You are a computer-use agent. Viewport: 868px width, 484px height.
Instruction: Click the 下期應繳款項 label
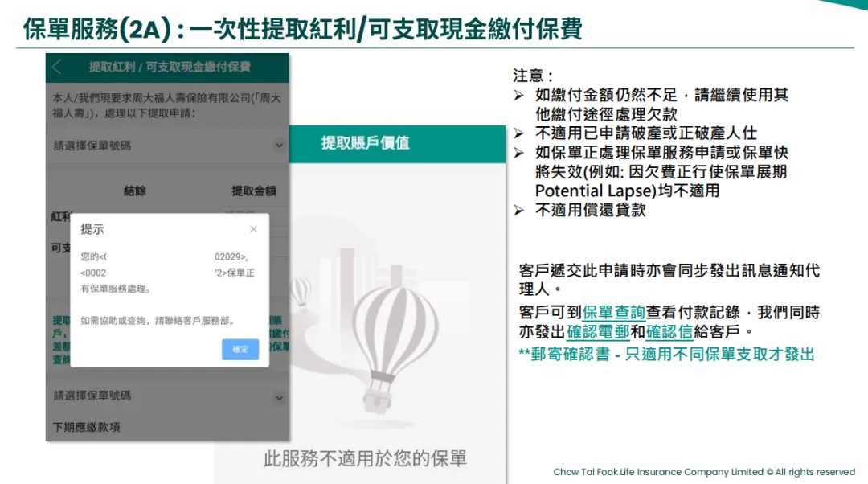pyautogui.click(x=86, y=428)
